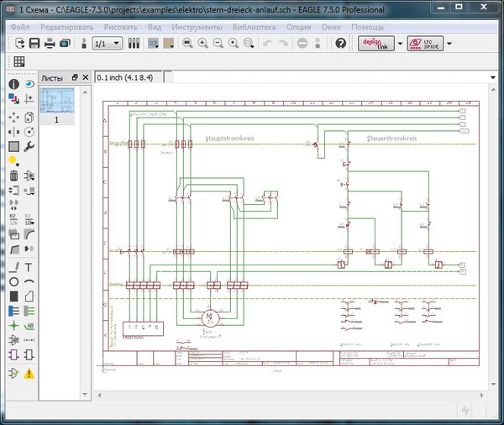Pick the Junction tool
Image resolution: width=504 pixels, height=425 pixels.
(13, 325)
